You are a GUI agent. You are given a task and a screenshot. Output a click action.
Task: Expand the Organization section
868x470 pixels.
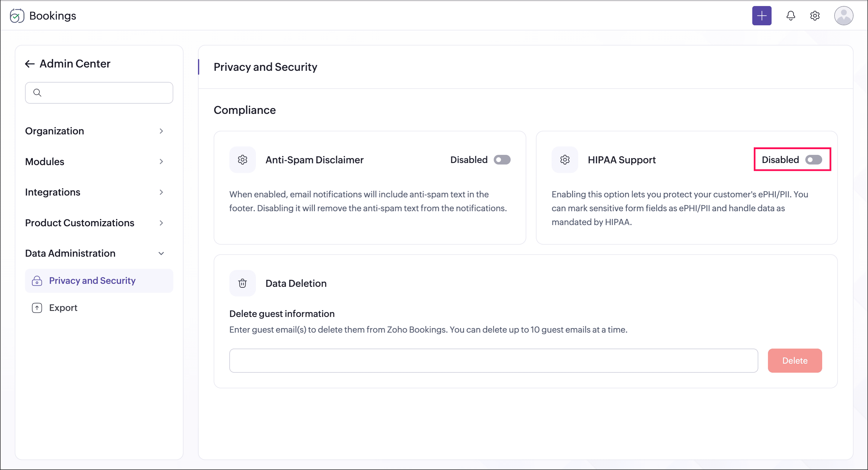tap(94, 131)
